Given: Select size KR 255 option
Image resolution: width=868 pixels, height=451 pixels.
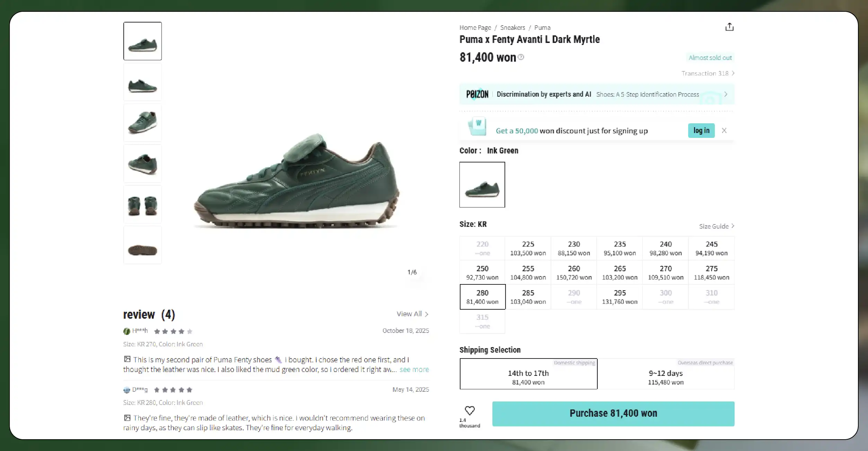Looking at the screenshot, I should click(x=528, y=272).
